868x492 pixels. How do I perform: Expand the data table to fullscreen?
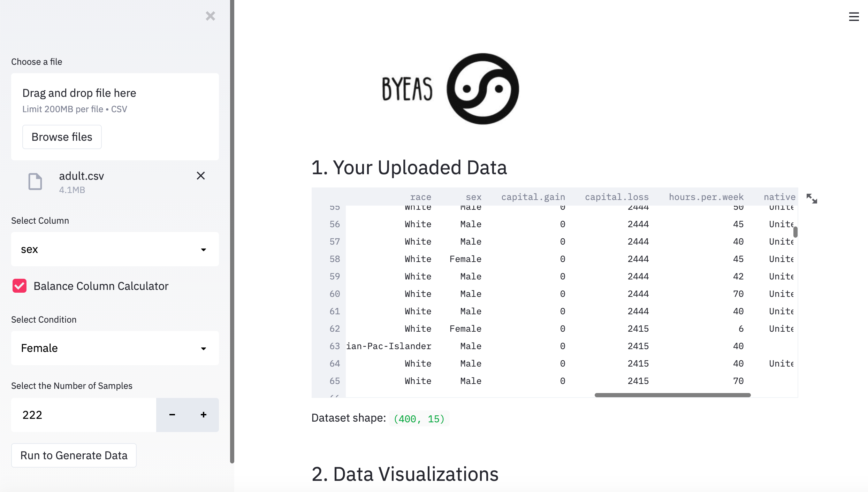click(x=812, y=199)
